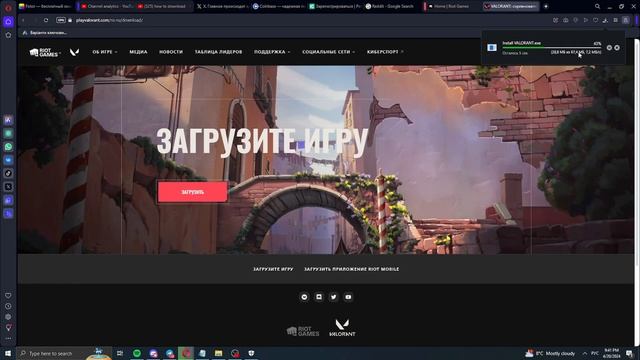
Task: Switch to the Channel analytics YouTube tab
Action: coord(106,7)
